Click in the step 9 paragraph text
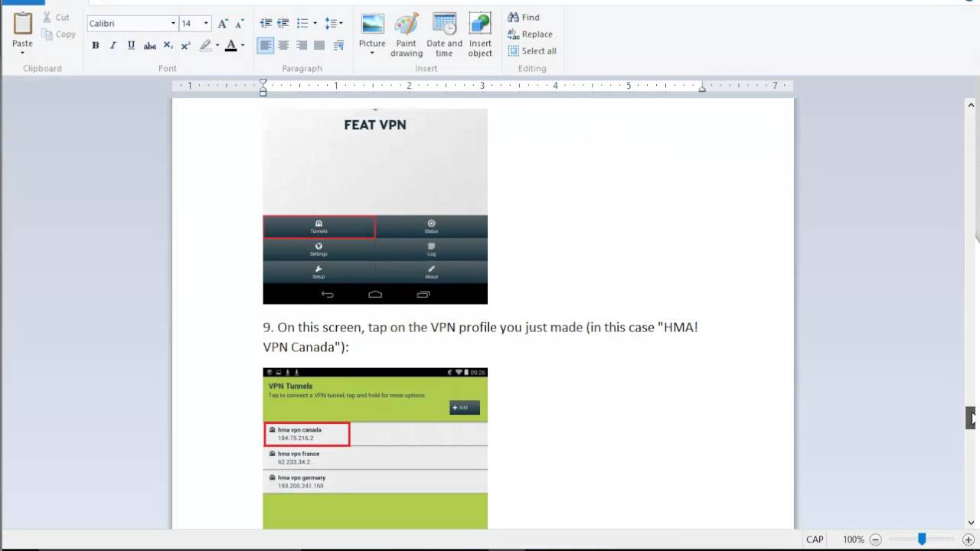This screenshot has height=551, width=980. (x=480, y=337)
